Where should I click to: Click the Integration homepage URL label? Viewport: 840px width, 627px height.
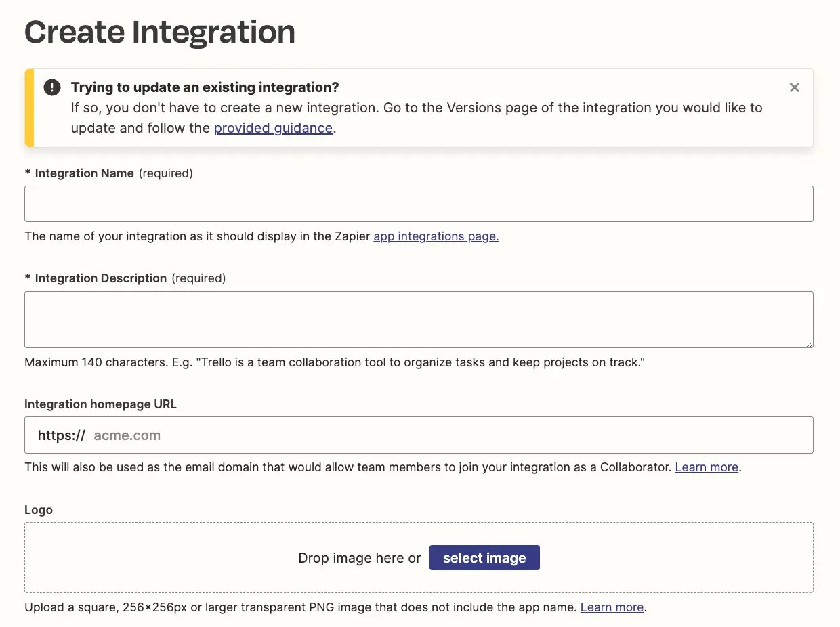[100, 404]
